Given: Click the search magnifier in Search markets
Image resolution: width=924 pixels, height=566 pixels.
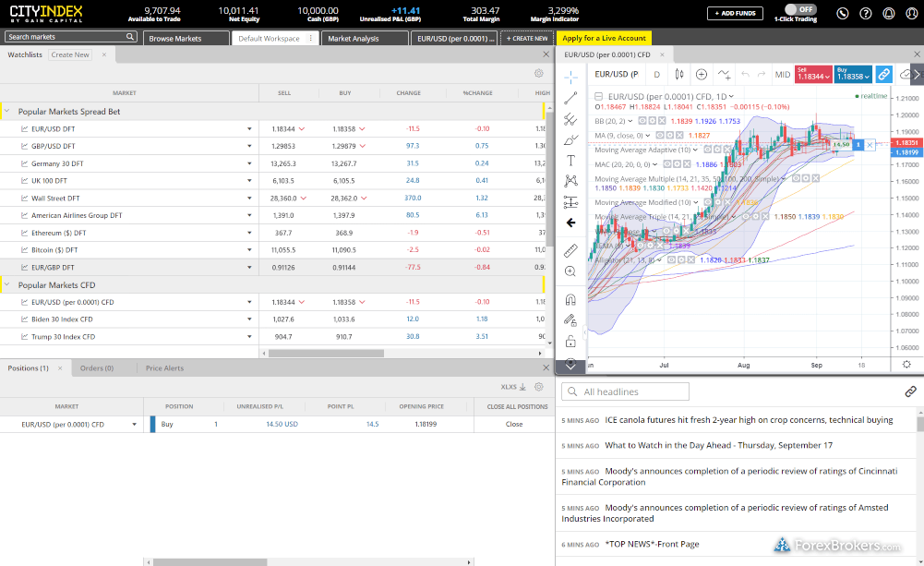Looking at the screenshot, I should coord(130,37).
